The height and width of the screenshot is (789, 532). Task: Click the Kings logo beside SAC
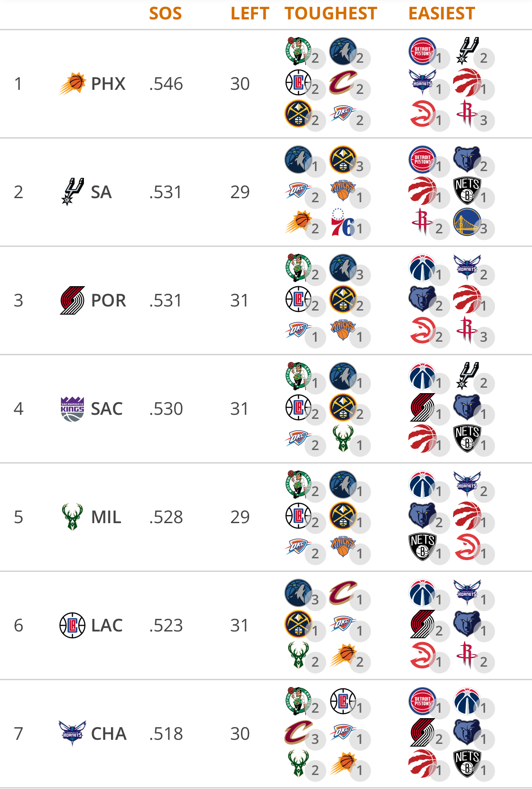coord(72,408)
